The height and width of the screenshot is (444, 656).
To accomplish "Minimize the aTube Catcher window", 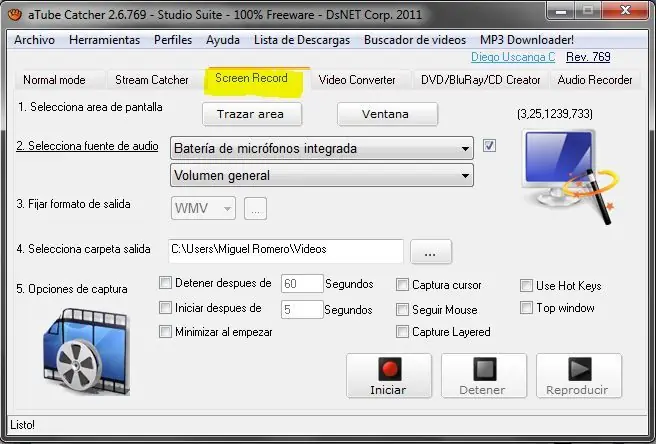I will point(561,11).
